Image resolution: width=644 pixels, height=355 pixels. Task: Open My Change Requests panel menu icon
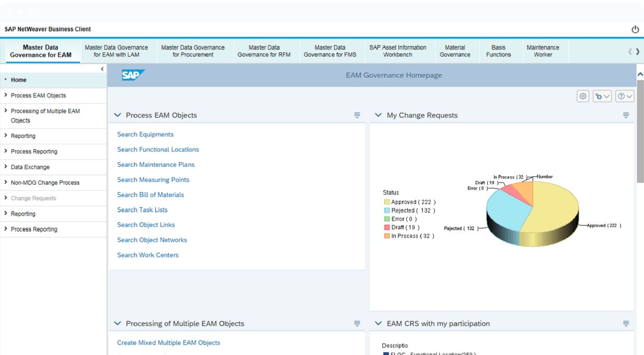(x=626, y=115)
